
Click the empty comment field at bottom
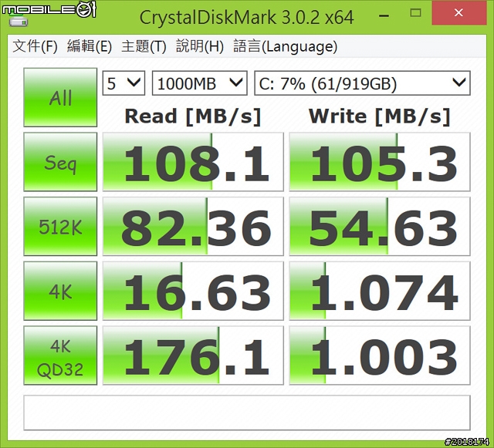pos(247,413)
